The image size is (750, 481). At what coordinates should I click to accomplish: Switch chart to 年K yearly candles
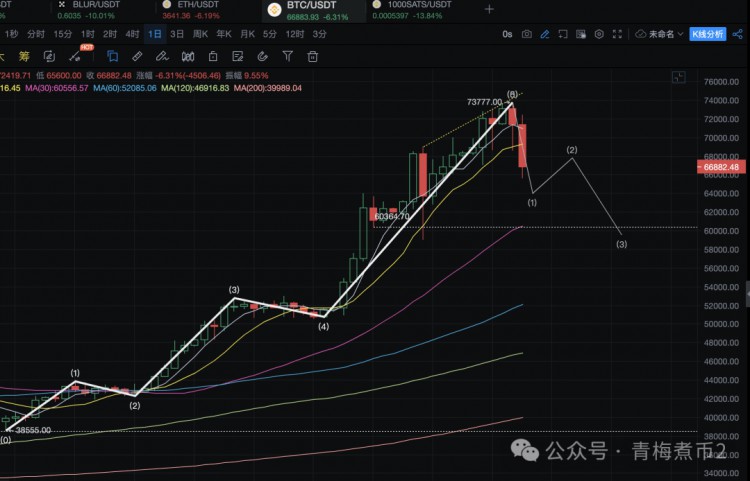tap(224, 34)
